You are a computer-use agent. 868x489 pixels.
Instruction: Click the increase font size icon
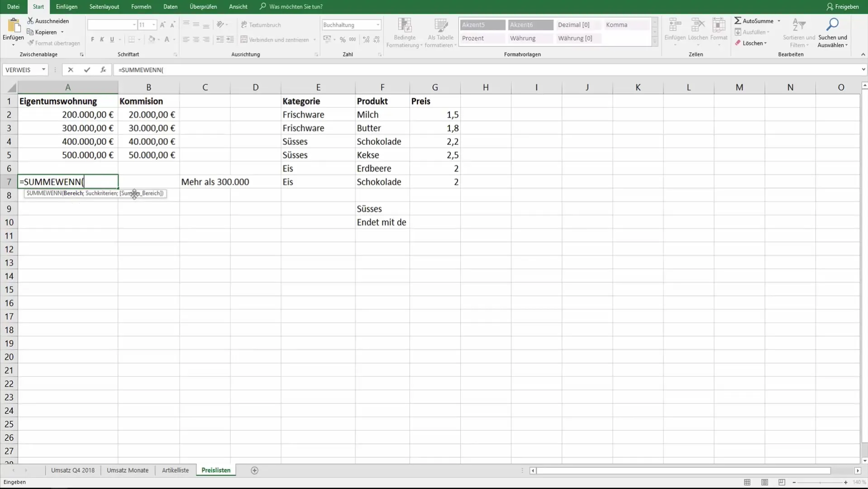click(162, 25)
